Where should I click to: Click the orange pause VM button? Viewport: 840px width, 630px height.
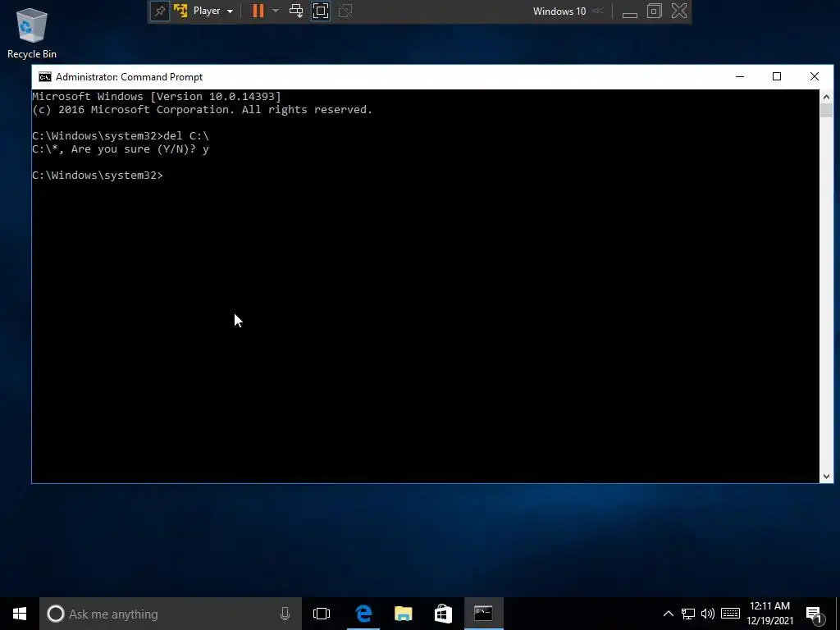(x=258, y=11)
